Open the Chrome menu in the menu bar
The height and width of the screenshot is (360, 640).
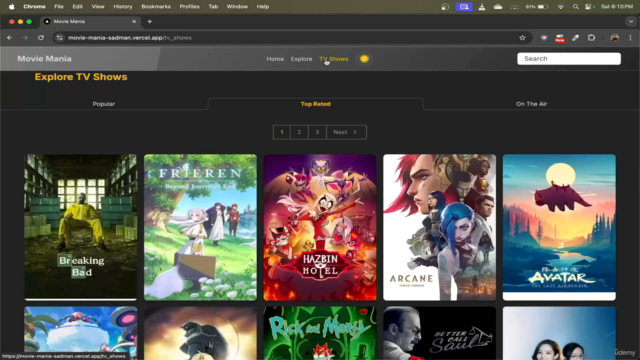(x=34, y=7)
